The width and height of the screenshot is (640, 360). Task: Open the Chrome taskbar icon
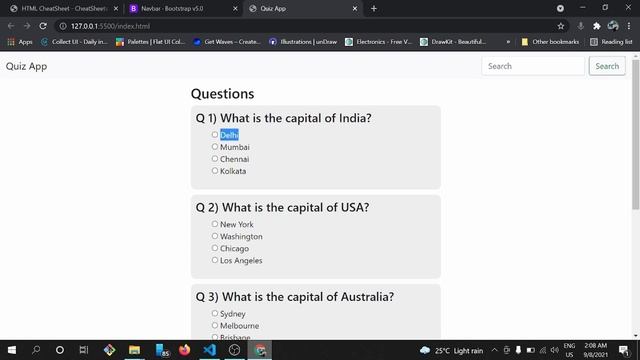tap(260, 350)
